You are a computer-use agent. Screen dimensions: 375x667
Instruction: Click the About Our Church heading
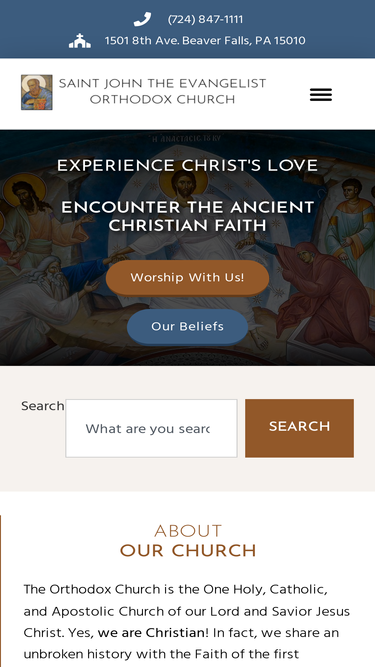[188, 541]
